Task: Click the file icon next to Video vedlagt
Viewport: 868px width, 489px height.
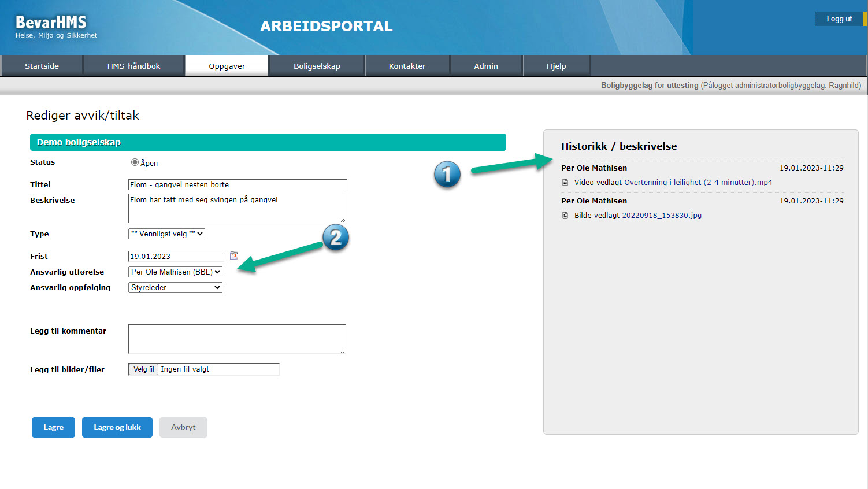Action: coord(565,183)
